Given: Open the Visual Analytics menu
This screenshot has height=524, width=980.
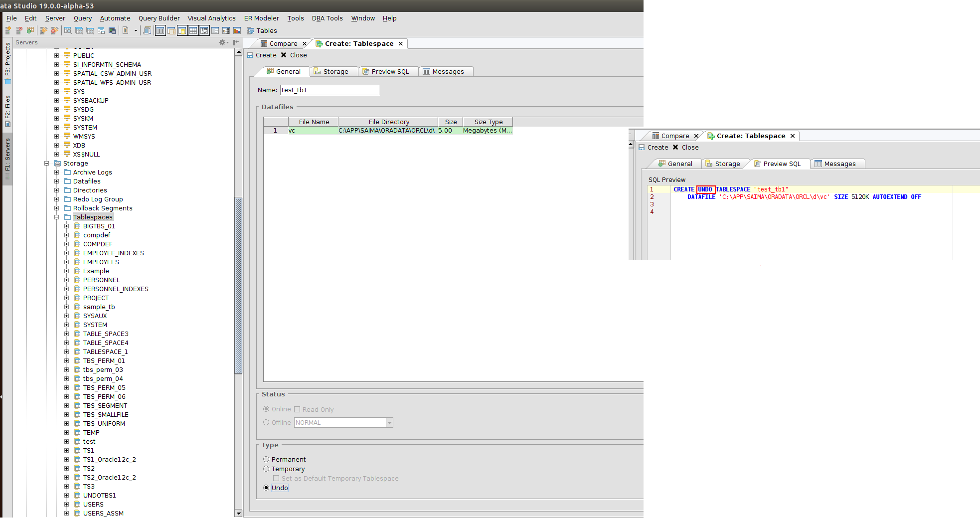Looking at the screenshot, I should (x=212, y=18).
